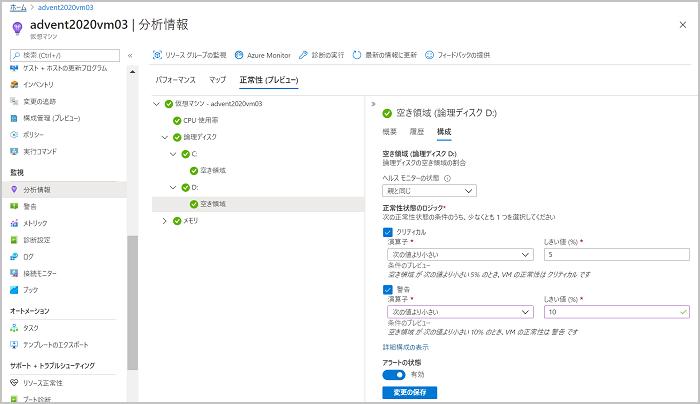Viewport: 700px width, 404px height.
Task: Click the ヘルス モニターの状態 info icon
Action: coord(447,178)
